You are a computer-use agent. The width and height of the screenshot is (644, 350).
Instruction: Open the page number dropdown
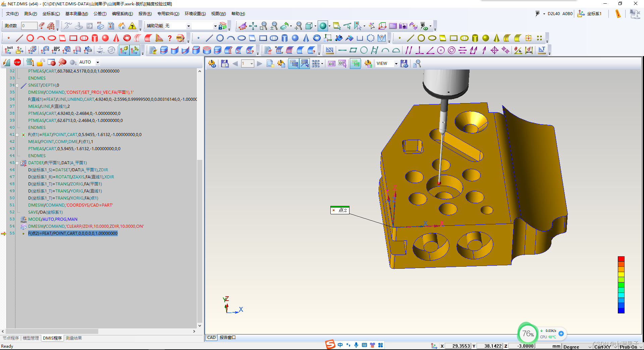pos(251,63)
